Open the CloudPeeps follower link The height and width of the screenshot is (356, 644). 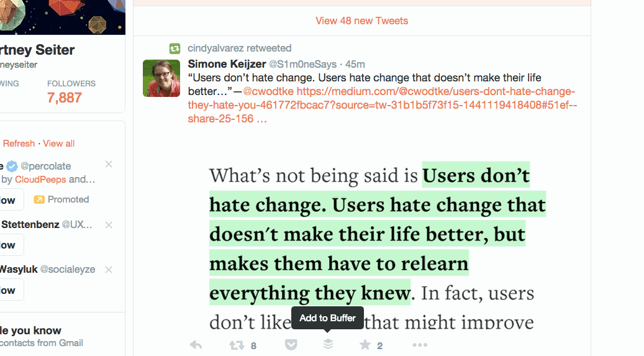[x=40, y=180]
